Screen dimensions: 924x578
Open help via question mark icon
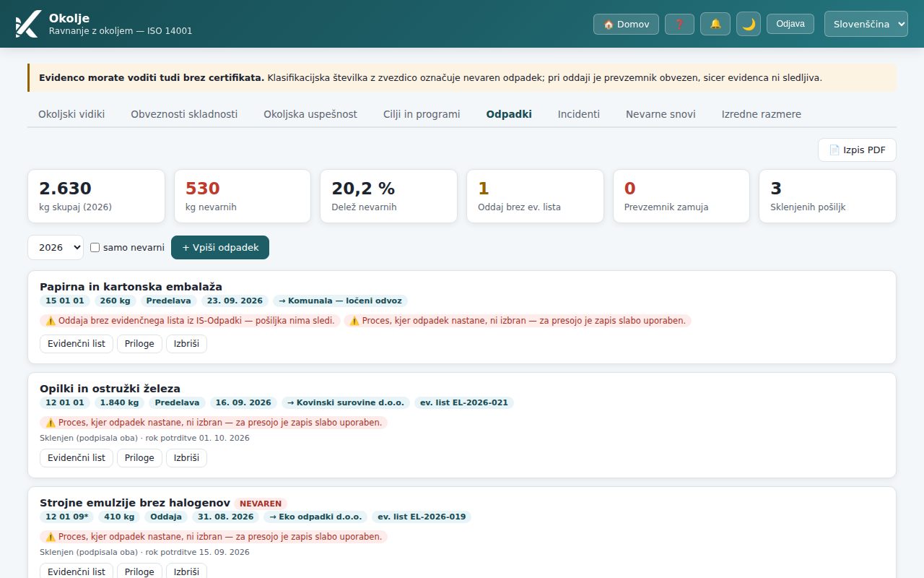pos(679,24)
